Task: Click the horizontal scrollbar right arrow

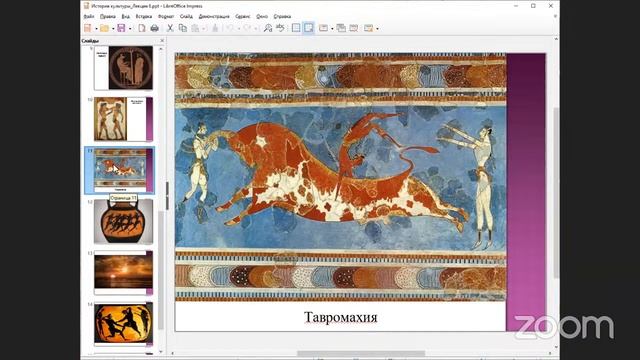Action: 550,353
